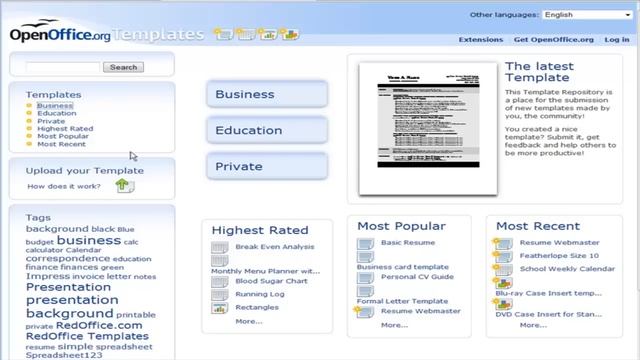Screen dimensions: 640x360
Task: Click the How does it work? link
Action: click(64, 187)
